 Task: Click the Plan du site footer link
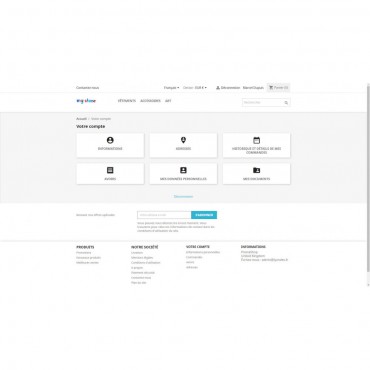pos(139,283)
